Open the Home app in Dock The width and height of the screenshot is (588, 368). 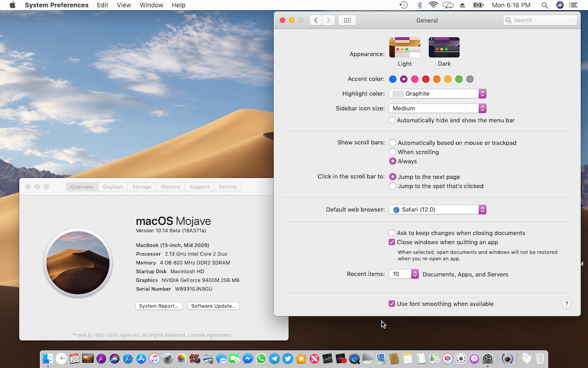click(x=301, y=359)
